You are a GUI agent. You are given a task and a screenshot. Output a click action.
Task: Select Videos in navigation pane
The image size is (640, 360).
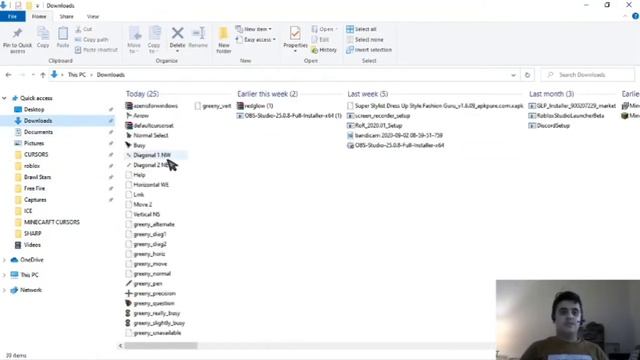32,245
